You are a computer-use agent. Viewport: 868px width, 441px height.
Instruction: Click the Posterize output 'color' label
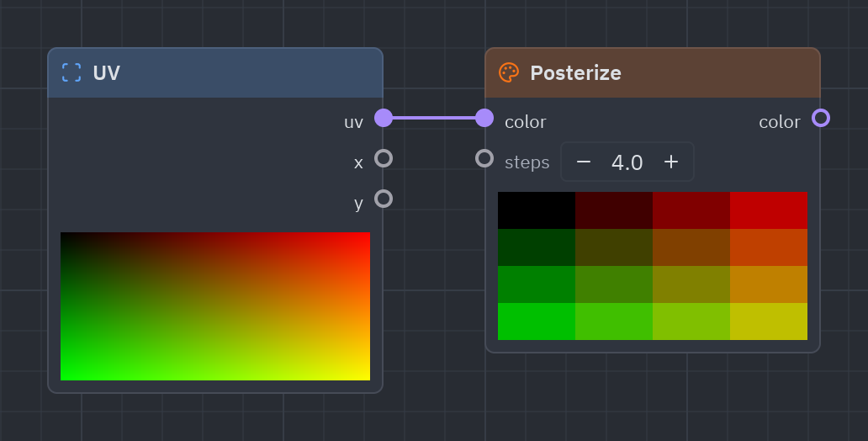(x=780, y=122)
